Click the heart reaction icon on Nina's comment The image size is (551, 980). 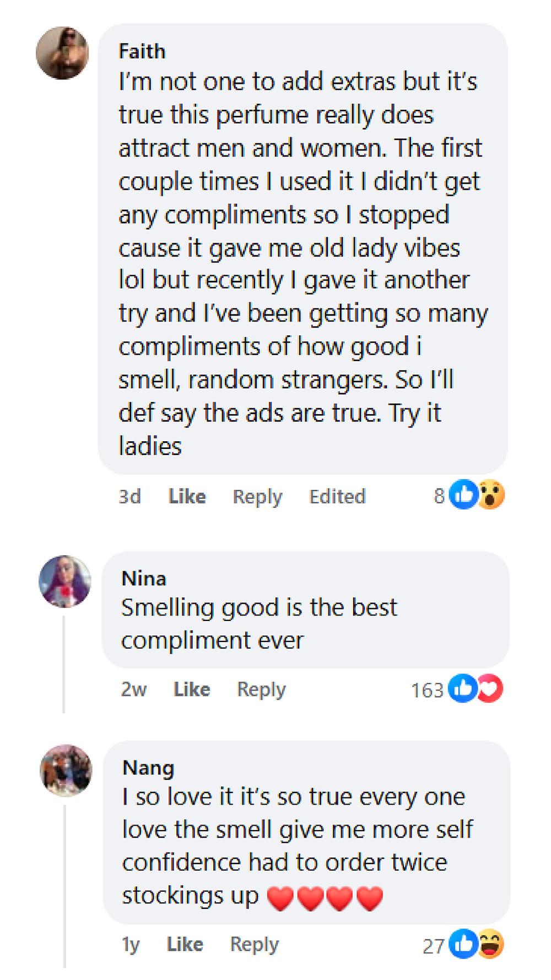(x=490, y=688)
